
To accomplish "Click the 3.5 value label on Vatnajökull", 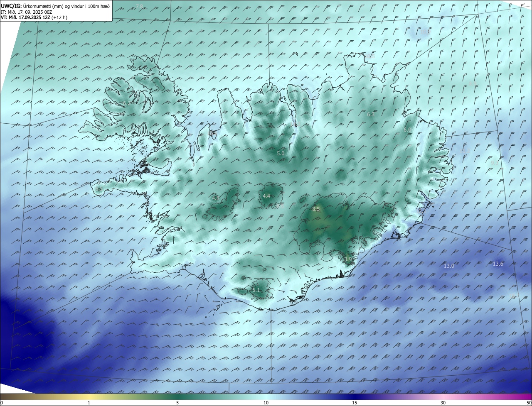I will (316, 209).
